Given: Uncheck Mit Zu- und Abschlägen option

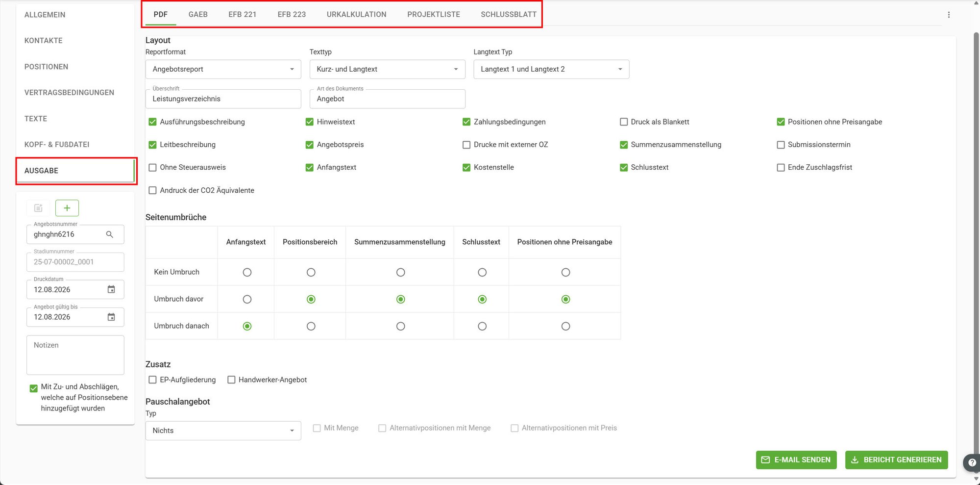Looking at the screenshot, I should coord(33,388).
